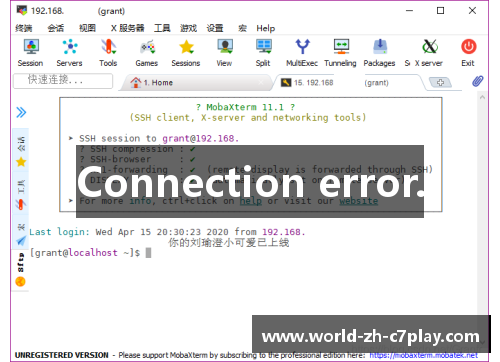Open the sidebar macros paper-plane icon
Screen dimensions: 500x362
(21, 241)
